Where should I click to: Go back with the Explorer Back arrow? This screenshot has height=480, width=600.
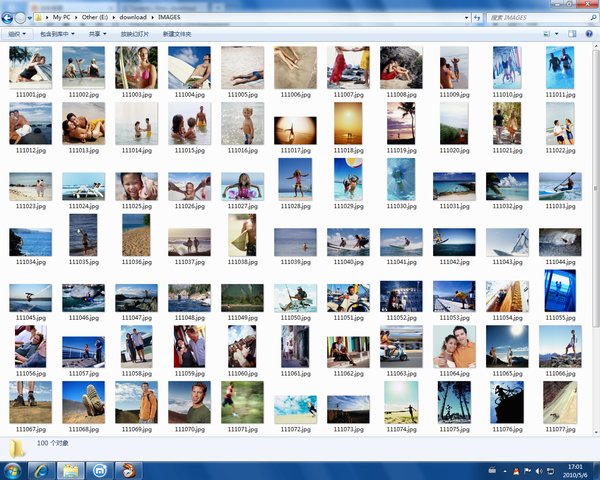(x=7, y=18)
